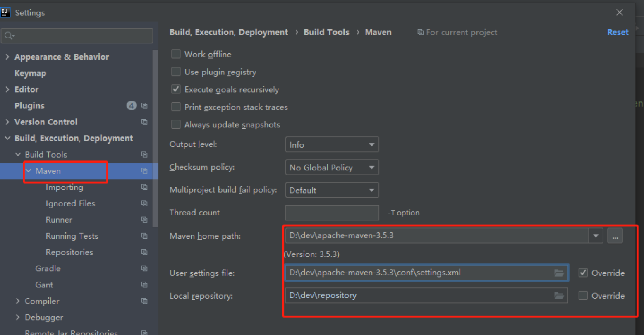Screen dimensions: 644x335
Task: Open the Keymap settings page
Action: (30, 73)
